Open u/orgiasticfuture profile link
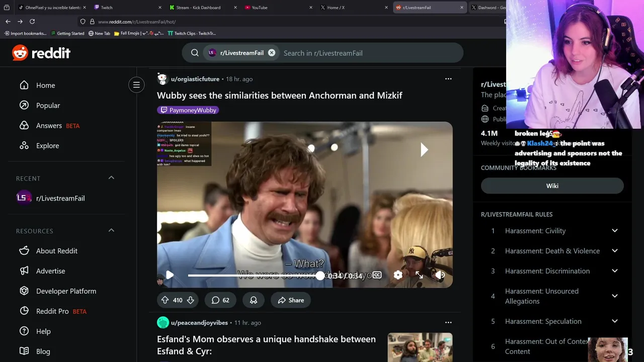 pos(195,79)
